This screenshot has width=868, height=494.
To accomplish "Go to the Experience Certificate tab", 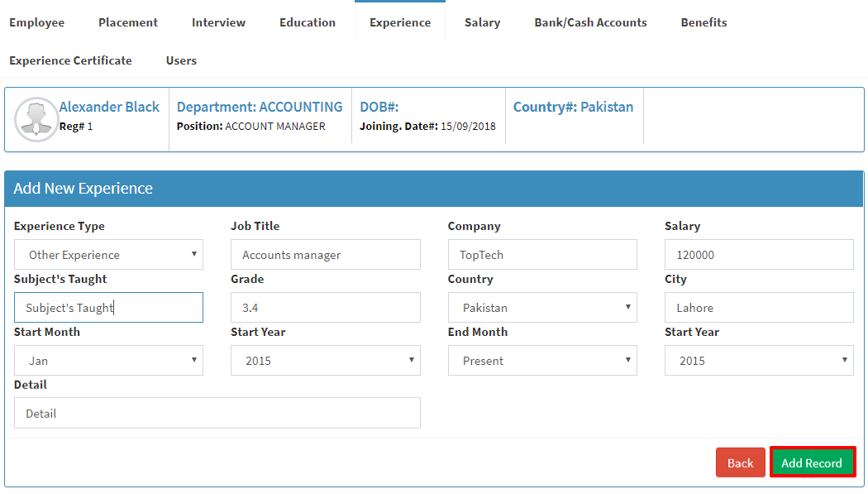I will point(70,60).
